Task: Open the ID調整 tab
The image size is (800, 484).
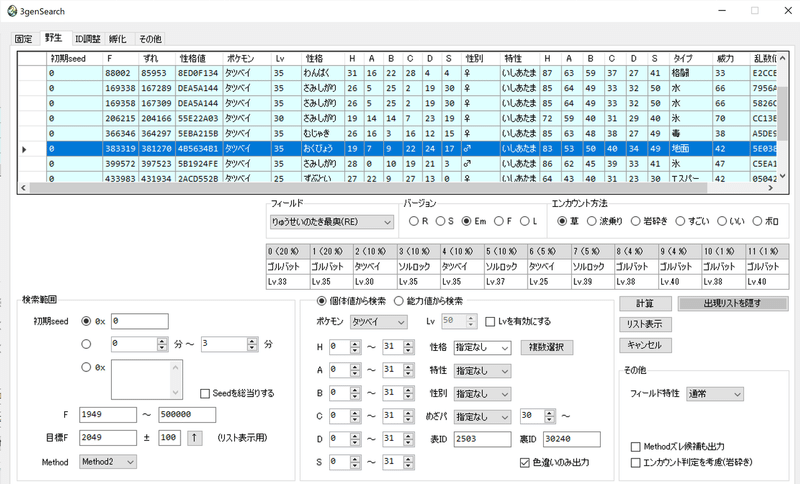Action: point(88,39)
